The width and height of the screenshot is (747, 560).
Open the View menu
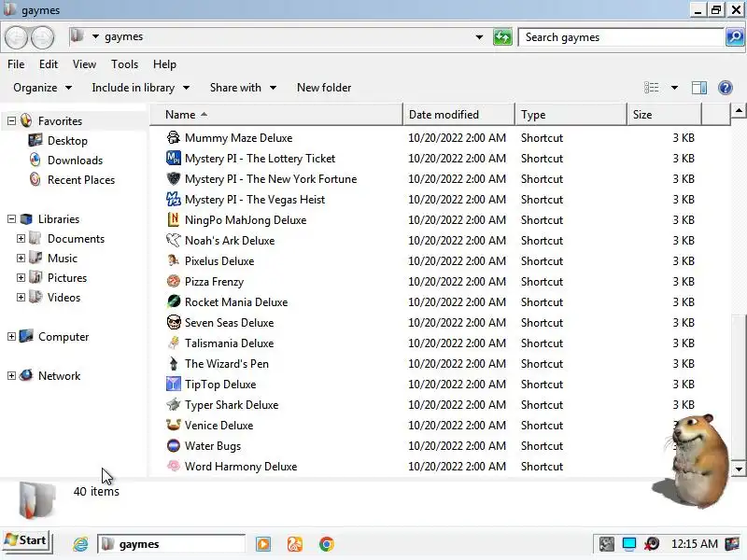pos(84,64)
